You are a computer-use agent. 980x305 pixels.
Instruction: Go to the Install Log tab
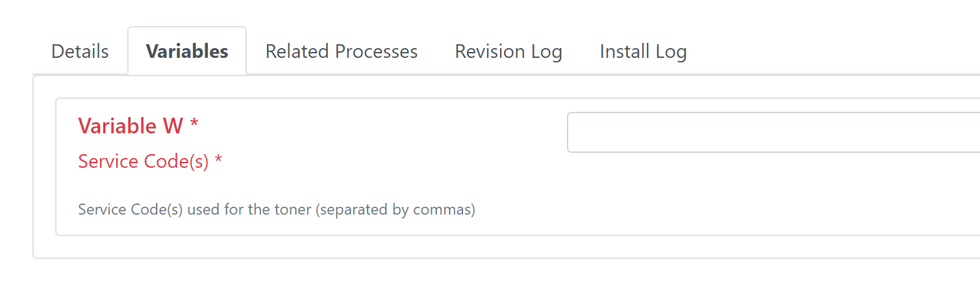643,51
